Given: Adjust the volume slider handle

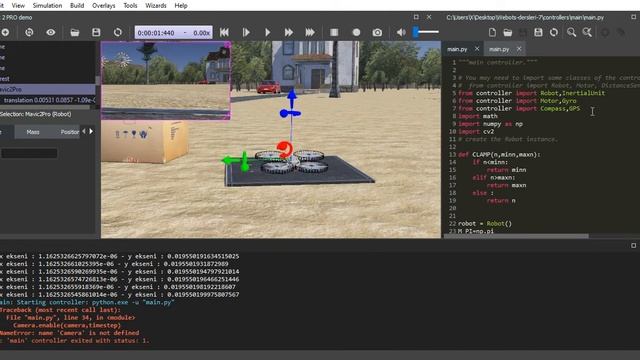Looking at the screenshot, I should point(416,32).
